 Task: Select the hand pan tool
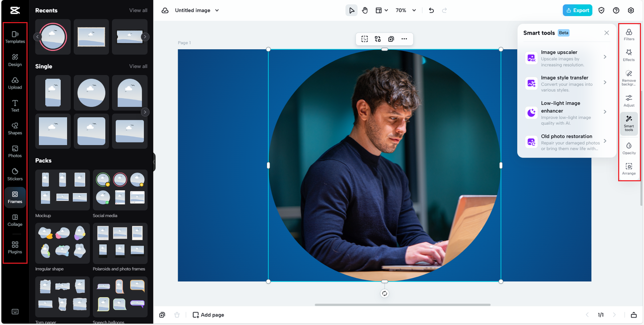tap(365, 10)
